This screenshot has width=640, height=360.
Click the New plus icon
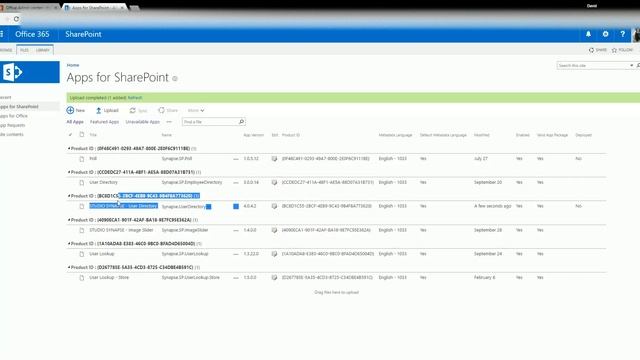[70, 110]
